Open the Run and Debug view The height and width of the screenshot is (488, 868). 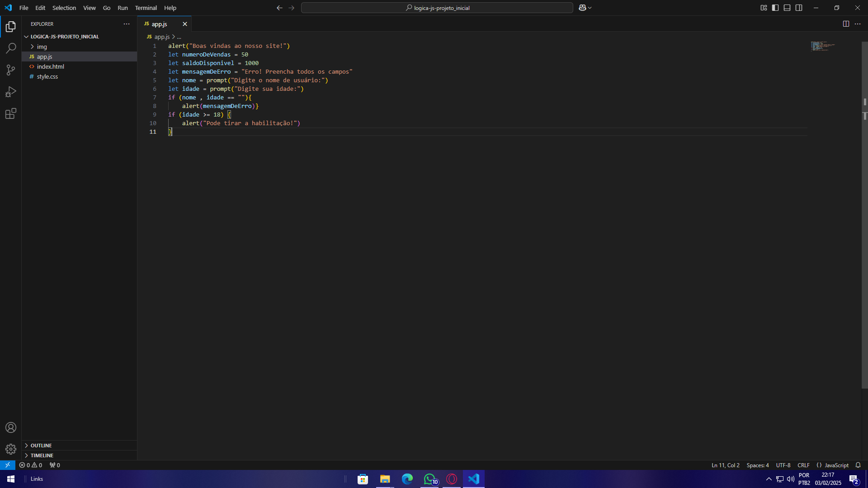[x=11, y=92]
